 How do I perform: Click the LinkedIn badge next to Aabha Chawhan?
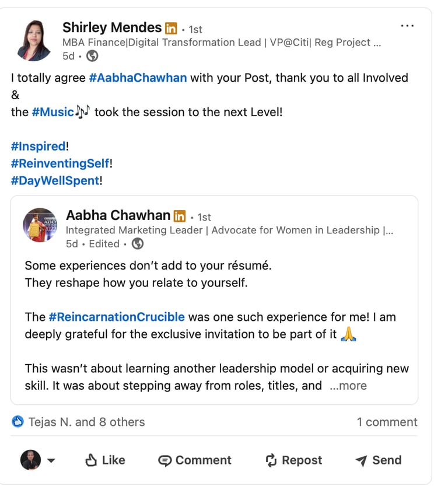pos(180,216)
